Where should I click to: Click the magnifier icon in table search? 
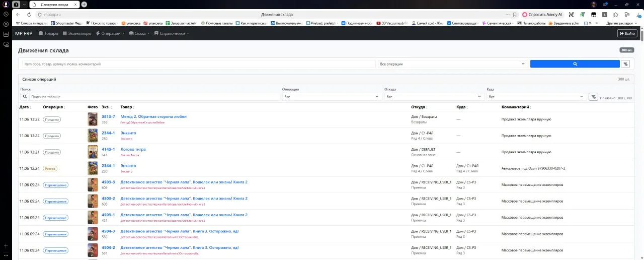click(x=25, y=97)
